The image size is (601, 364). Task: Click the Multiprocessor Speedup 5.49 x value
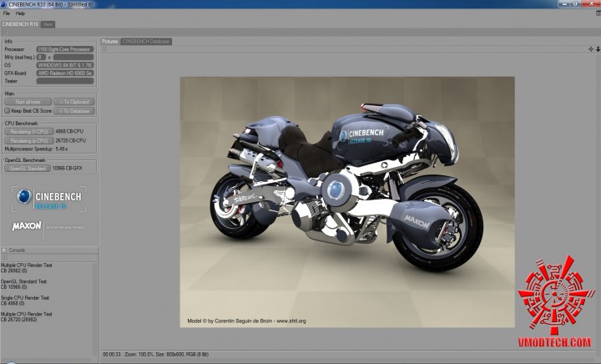coord(61,149)
